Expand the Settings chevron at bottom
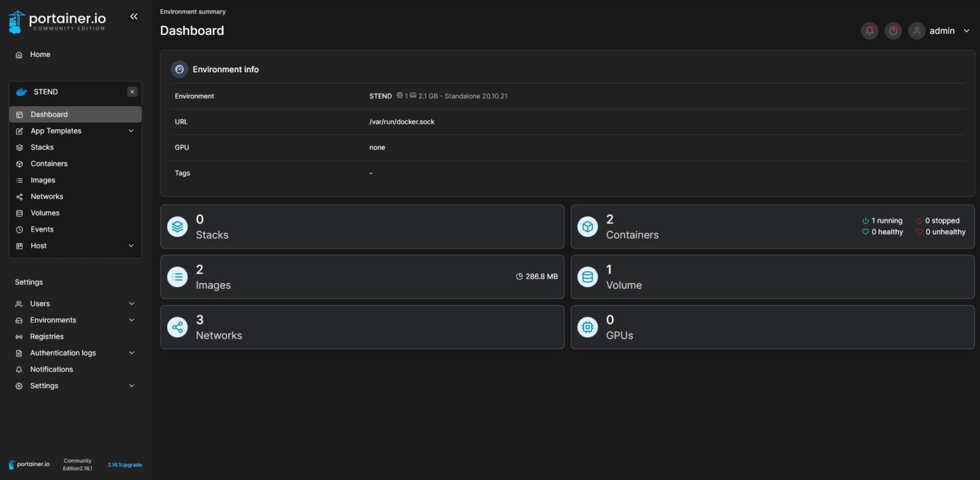The height and width of the screenshot is (480, 980). [132, 386]
